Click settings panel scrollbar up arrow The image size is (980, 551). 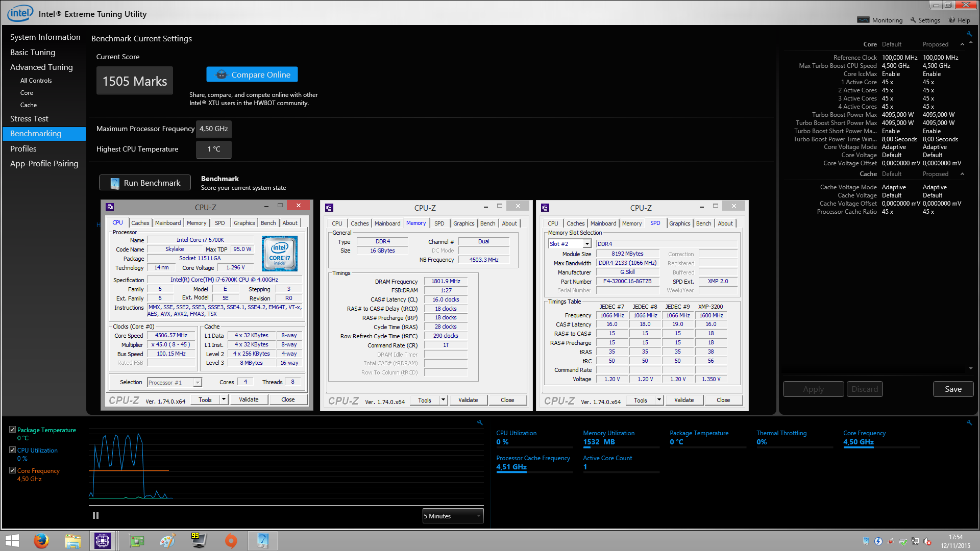pyautogui.click(x=971, y=42)
